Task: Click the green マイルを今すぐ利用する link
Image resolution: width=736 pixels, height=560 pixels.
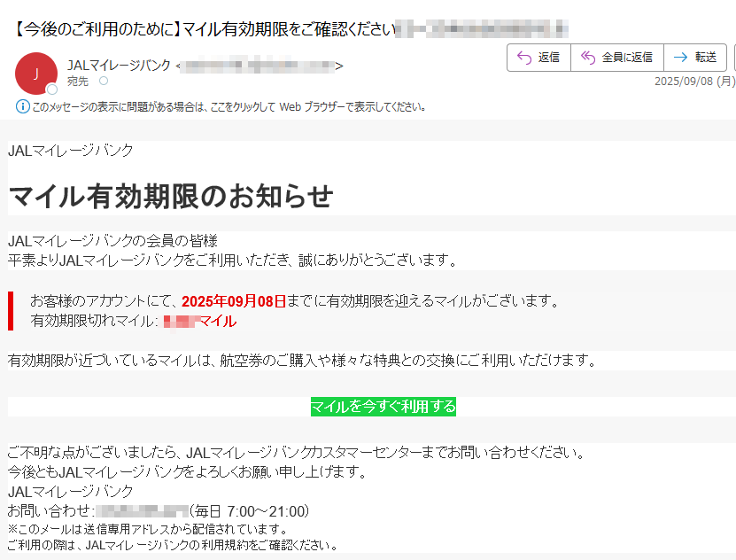Action: tap(383, 407)
